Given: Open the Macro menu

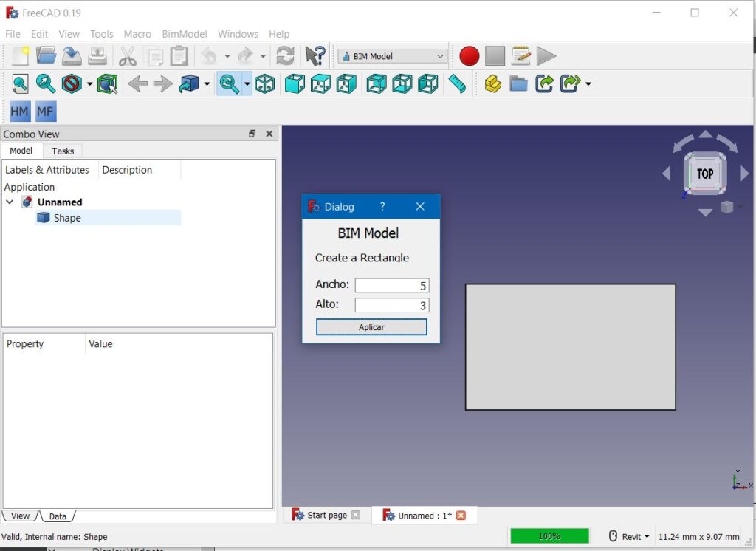Looking at the screenshot, I should pos(137,34).
